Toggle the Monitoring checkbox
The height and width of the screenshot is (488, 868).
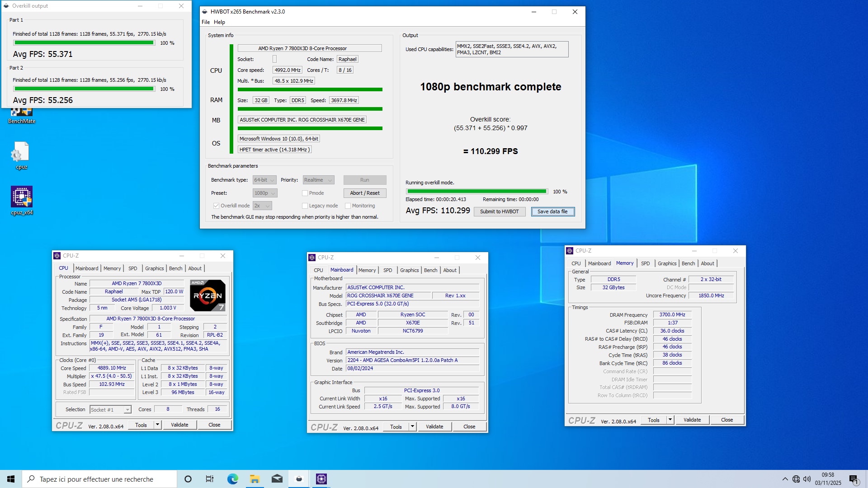(348, 206)
